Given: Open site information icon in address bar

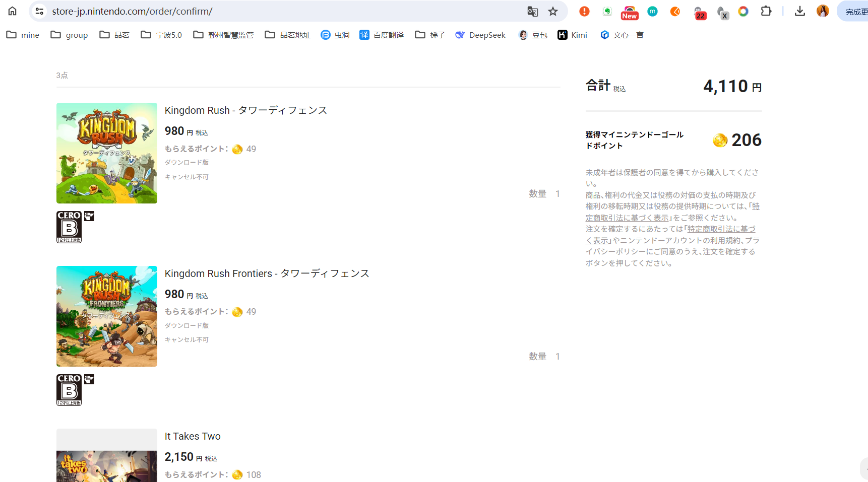Looking at the screenshot, I should (39, 11).
